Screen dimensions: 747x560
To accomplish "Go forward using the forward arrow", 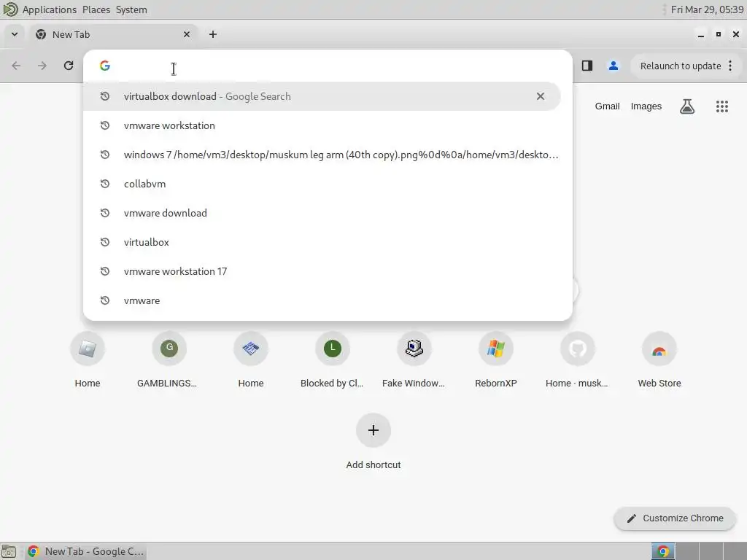I will (x=42, y=66).
